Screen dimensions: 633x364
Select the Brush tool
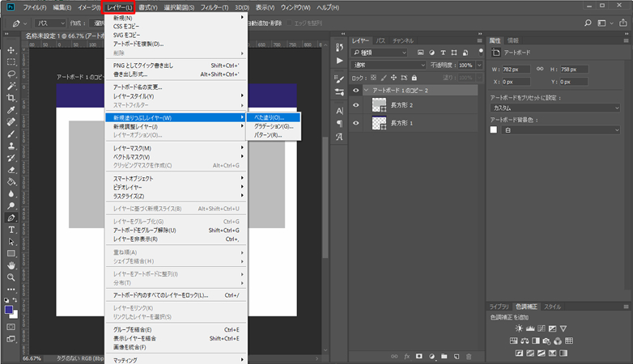pos(11,134)
